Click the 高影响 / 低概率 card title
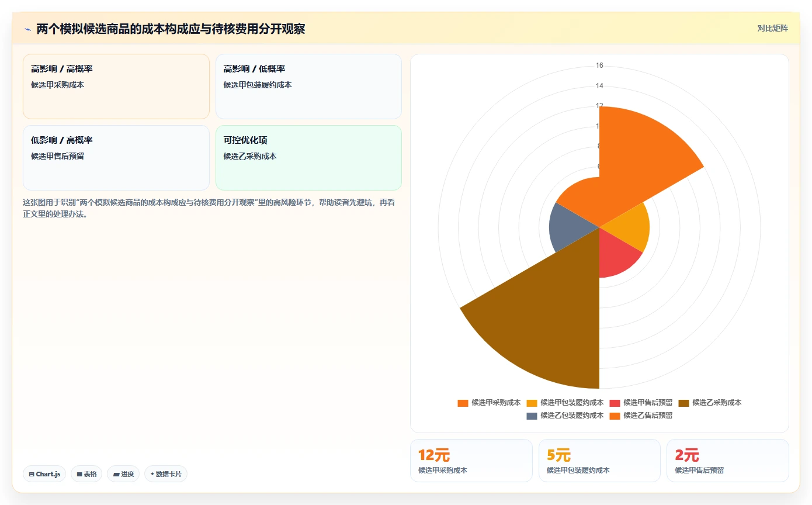The width and height of the screenshot is (812, 505). (254, 69)
